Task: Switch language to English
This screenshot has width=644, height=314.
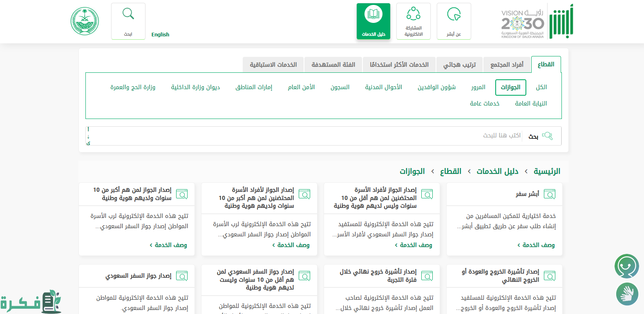Action: click(160, 35)
